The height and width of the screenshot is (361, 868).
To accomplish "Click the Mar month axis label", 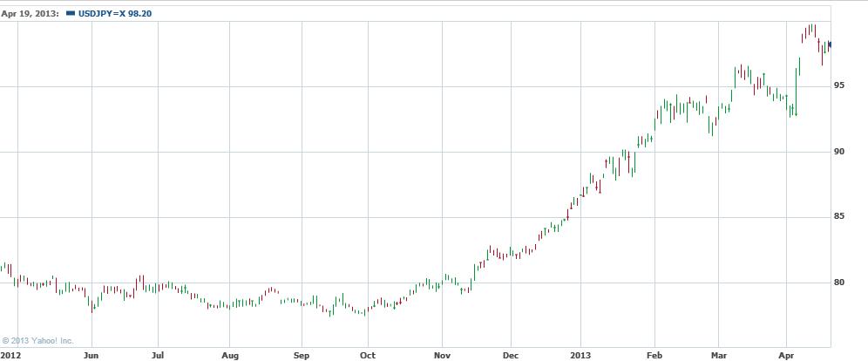I will [x=718, y=355].
